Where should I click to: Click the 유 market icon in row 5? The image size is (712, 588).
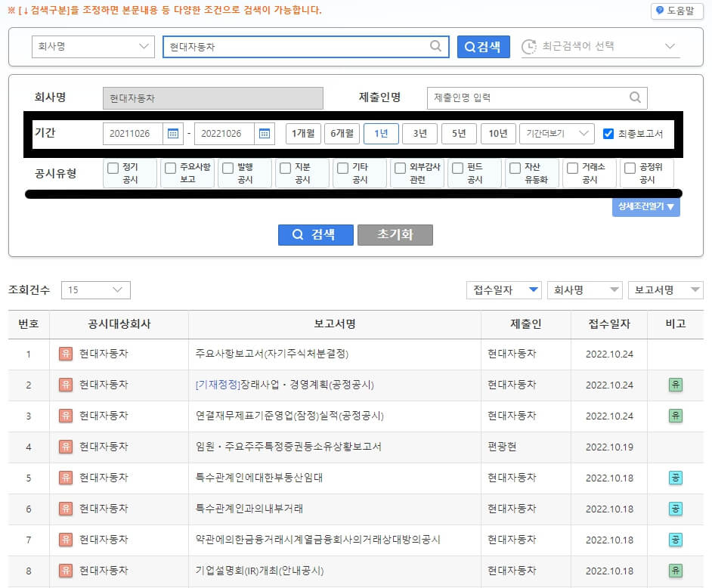66,478
